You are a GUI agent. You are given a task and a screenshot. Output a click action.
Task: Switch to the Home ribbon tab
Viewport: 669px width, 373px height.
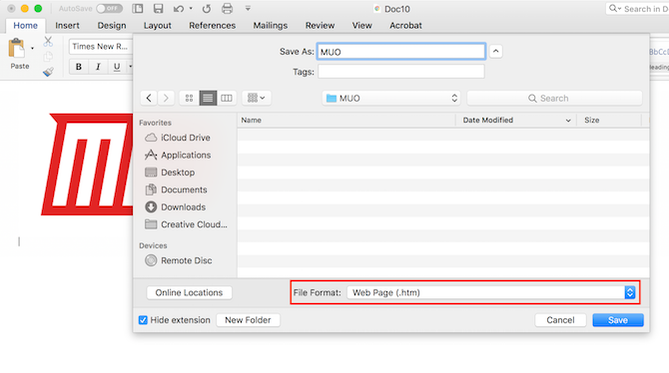click(25, 26)
